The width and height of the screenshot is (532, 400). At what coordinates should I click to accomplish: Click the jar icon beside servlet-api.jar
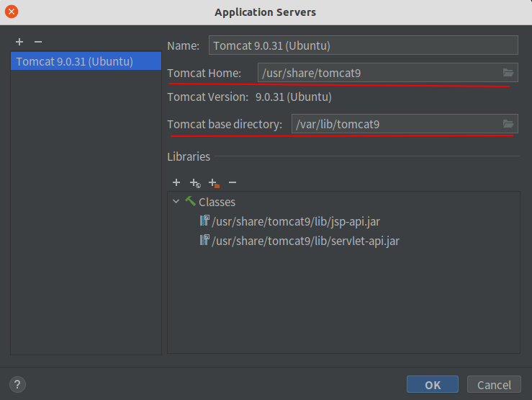coord(204,240)
